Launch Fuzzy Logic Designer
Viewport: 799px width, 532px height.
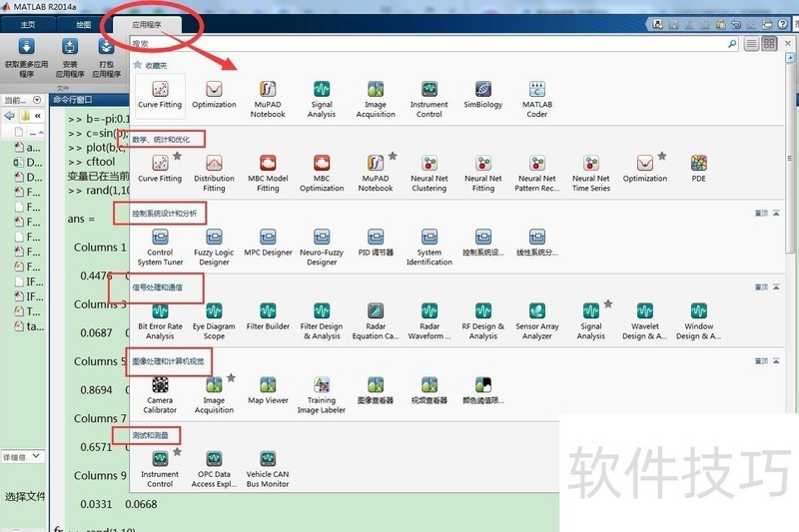tap(214, 248)
